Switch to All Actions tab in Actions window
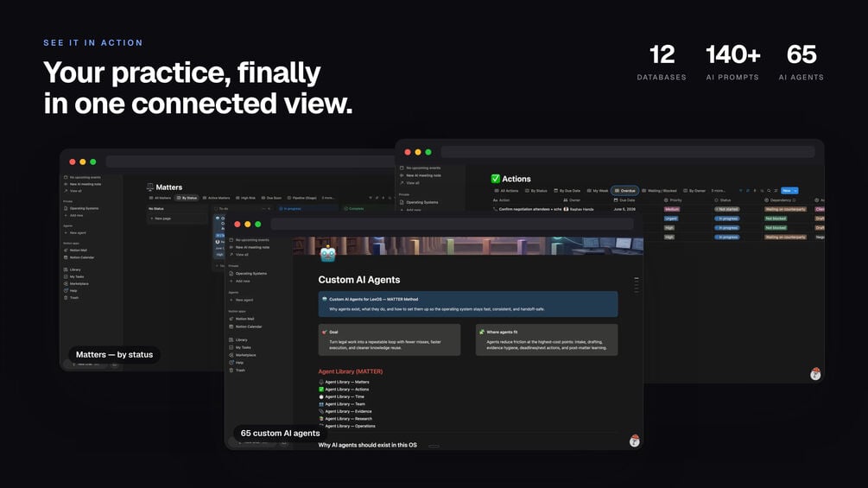This screenshot has width=868, height=488. pos(506,191)
